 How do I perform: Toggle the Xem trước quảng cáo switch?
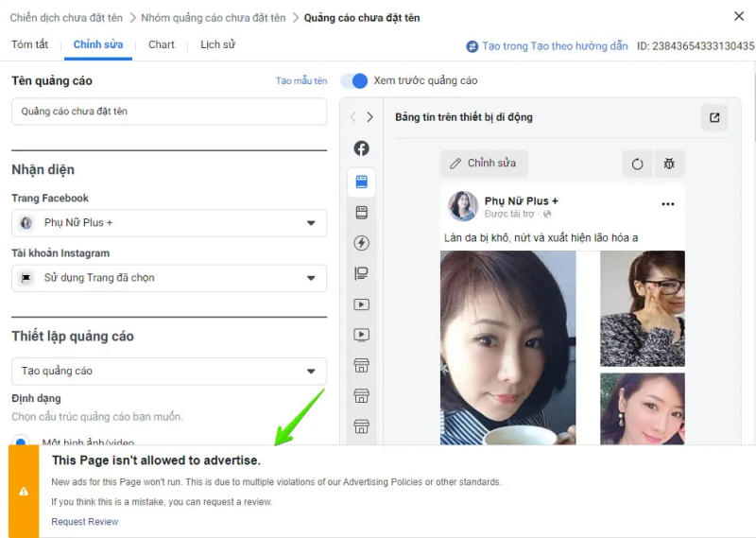tap(354, 81)
